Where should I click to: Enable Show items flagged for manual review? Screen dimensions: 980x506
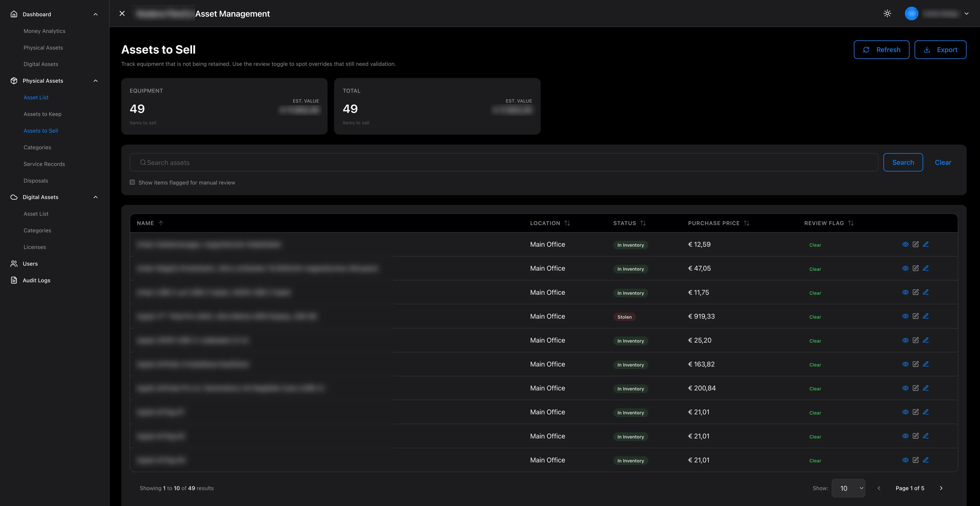(132, 183)
